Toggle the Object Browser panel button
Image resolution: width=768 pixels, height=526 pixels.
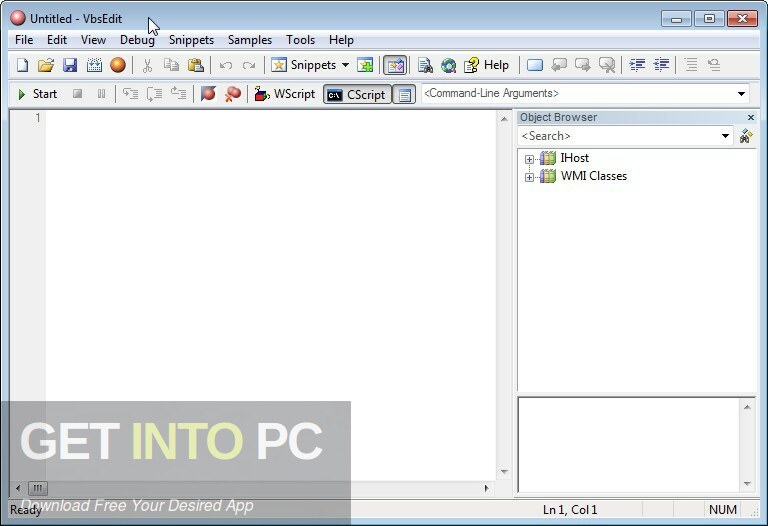pyautogui.click(x=395, y=65)
